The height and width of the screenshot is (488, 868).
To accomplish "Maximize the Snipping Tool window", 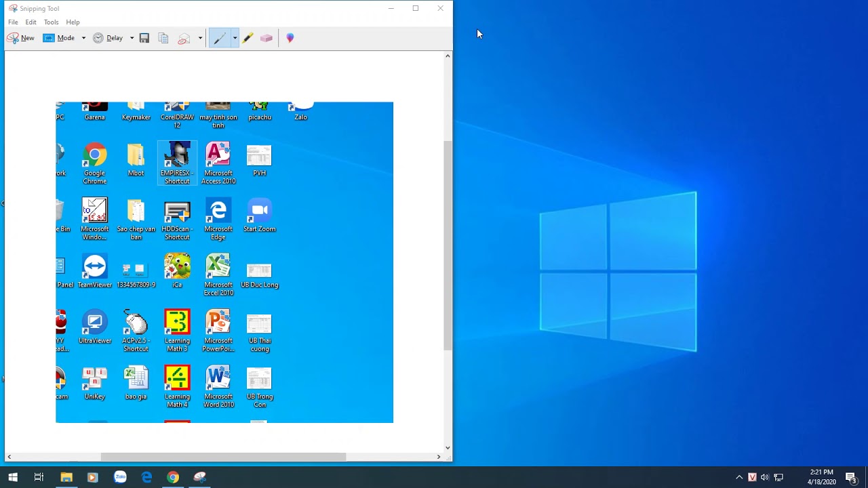I will (x=416, y=8).
